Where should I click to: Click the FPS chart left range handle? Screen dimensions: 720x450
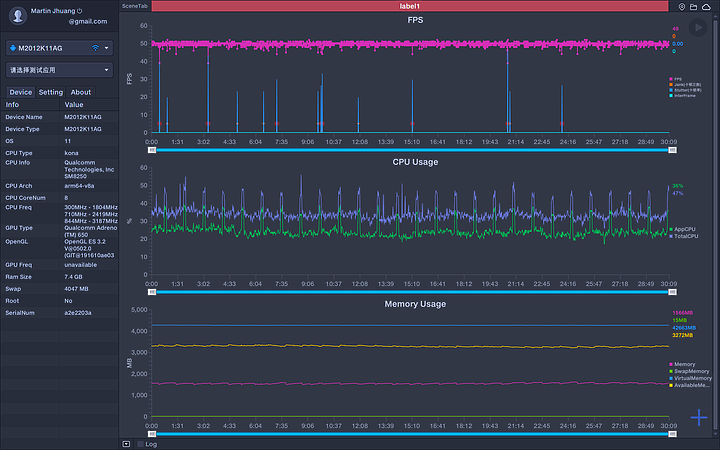coord(152,150)
